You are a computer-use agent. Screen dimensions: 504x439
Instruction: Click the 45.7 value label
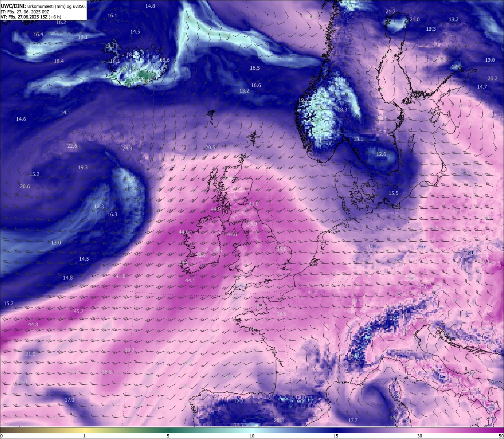79,311
